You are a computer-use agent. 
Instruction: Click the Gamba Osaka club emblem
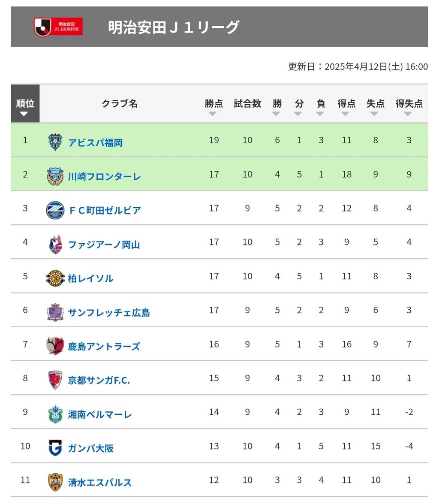[55, 447]
